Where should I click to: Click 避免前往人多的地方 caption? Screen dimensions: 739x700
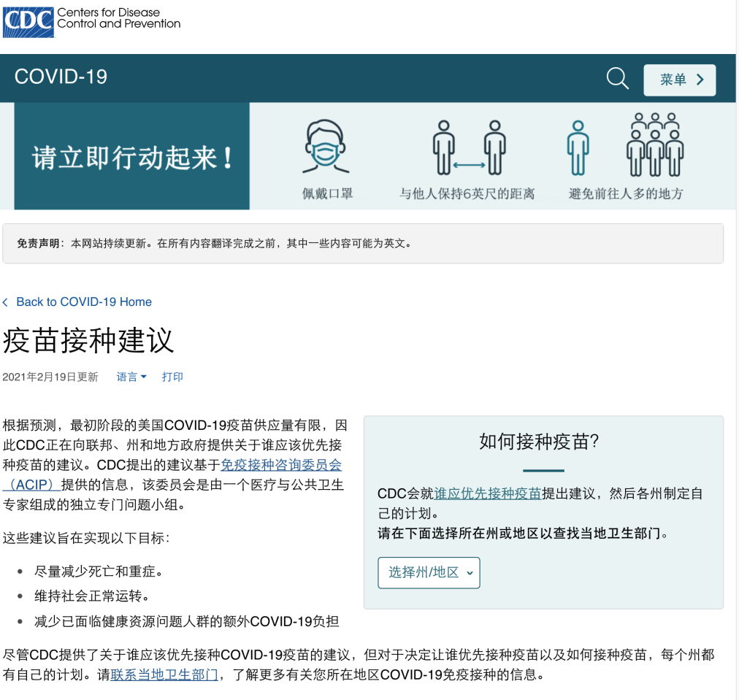click(x=625, y=193)
